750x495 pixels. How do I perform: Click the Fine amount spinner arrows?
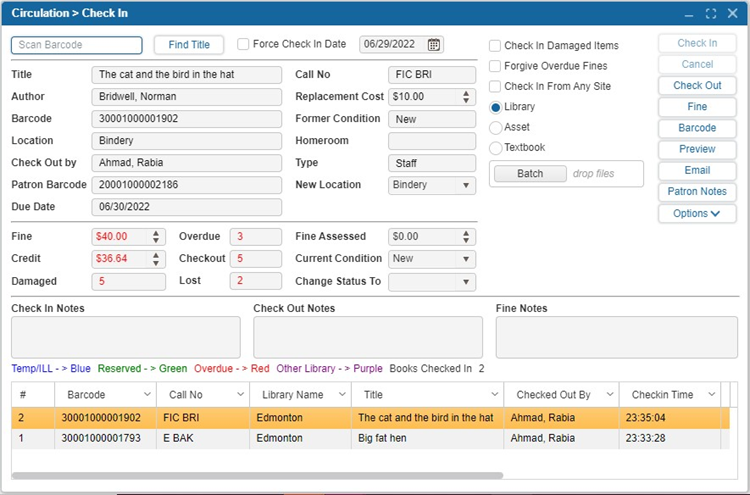156,237
